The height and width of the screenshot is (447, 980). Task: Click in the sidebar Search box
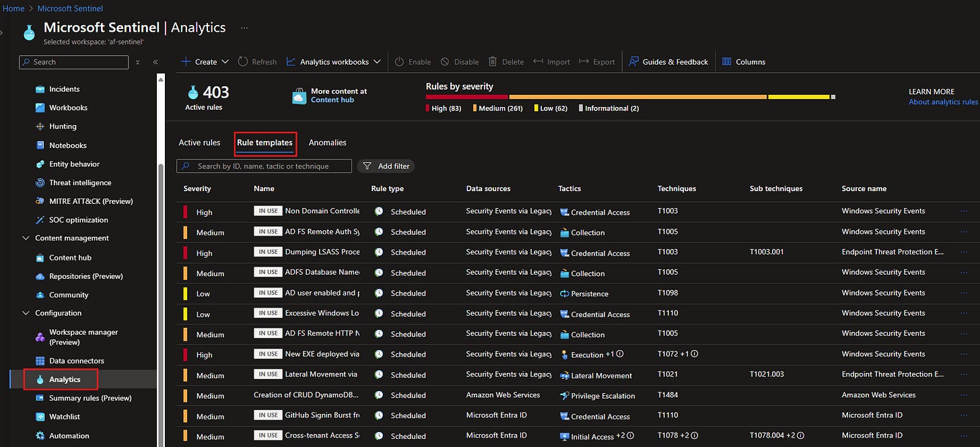(x=73, y=62)
